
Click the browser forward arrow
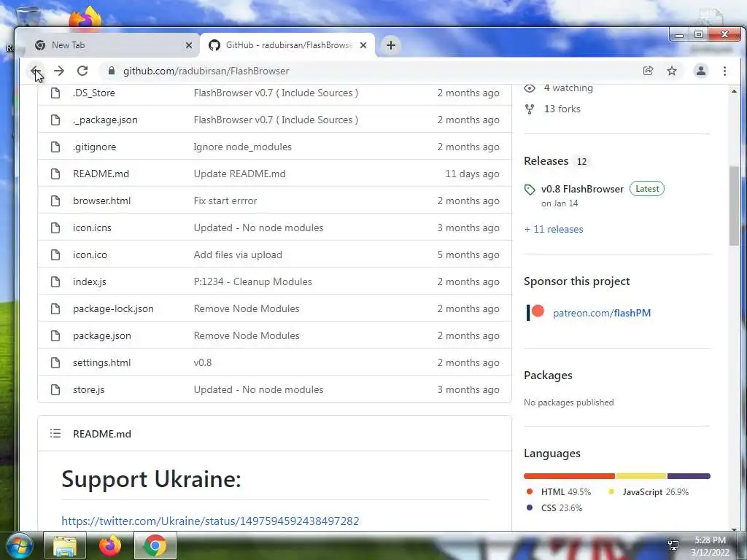click(58, 71)
